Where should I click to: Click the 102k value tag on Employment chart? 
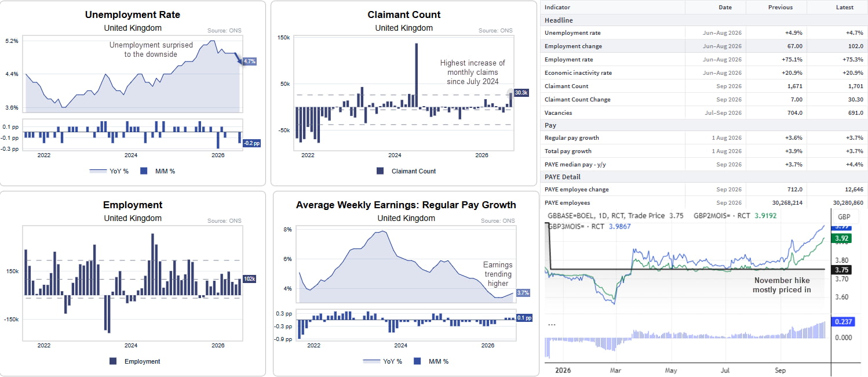249,279
